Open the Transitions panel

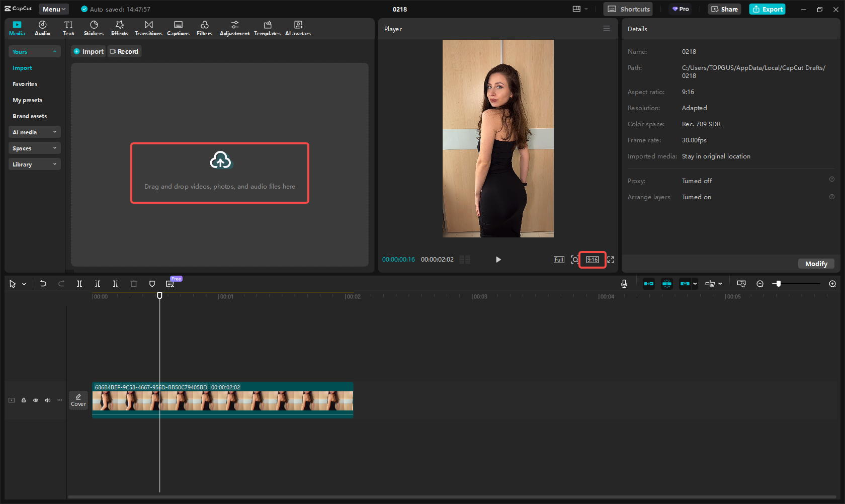click(148, 28)
